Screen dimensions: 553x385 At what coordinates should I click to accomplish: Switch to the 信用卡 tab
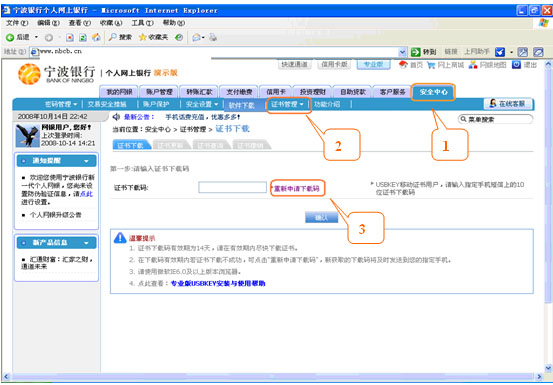276,92
